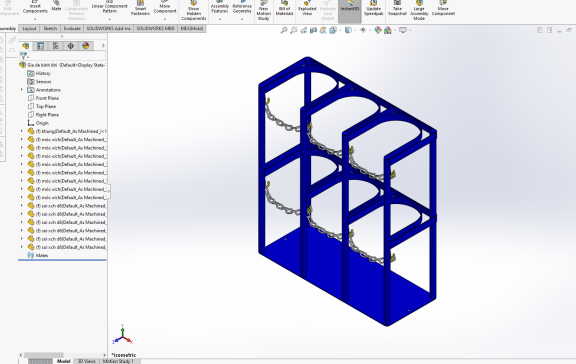The height and width of the screenshot is (364, 576).
Task: Click the Insert Components tool
Action: coord(35,8)
